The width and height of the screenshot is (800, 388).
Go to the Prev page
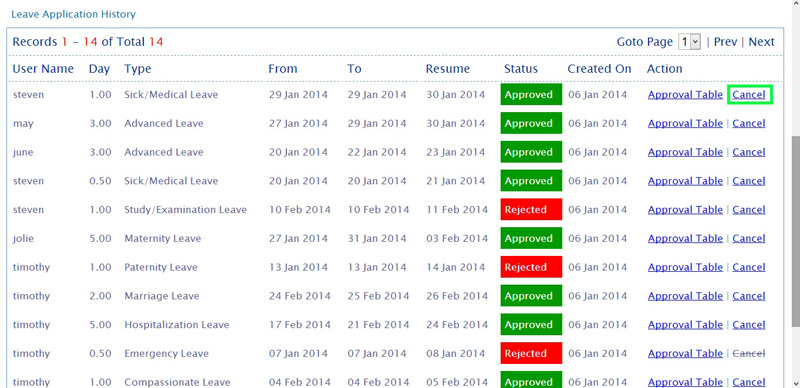pyautogui.click(x=725, y=42)
